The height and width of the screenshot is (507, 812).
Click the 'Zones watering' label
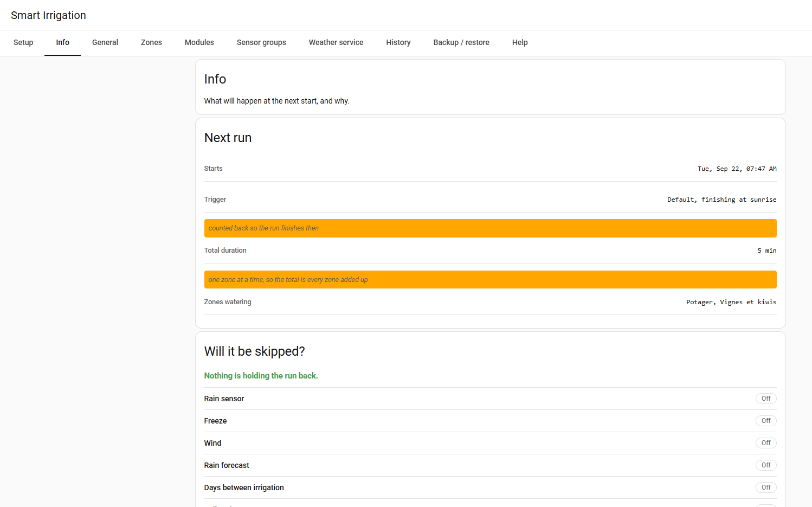[228, 302]
